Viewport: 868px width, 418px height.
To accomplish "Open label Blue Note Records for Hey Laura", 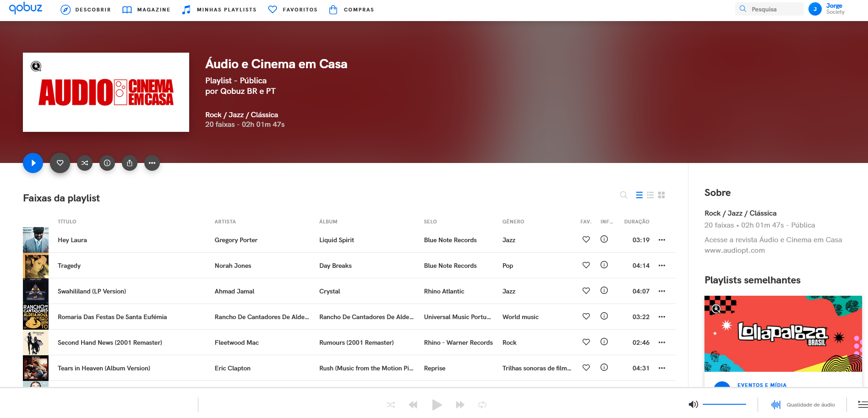I will coord(450,240).
